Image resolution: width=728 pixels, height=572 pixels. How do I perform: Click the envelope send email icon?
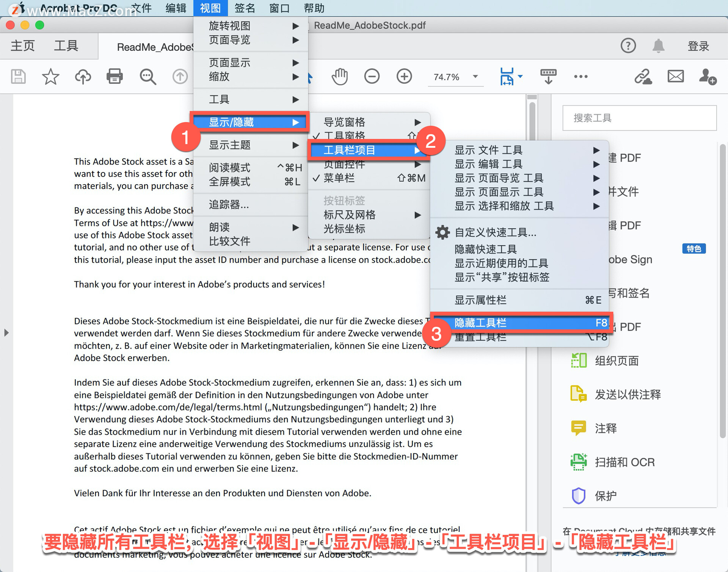click(676, 77)
